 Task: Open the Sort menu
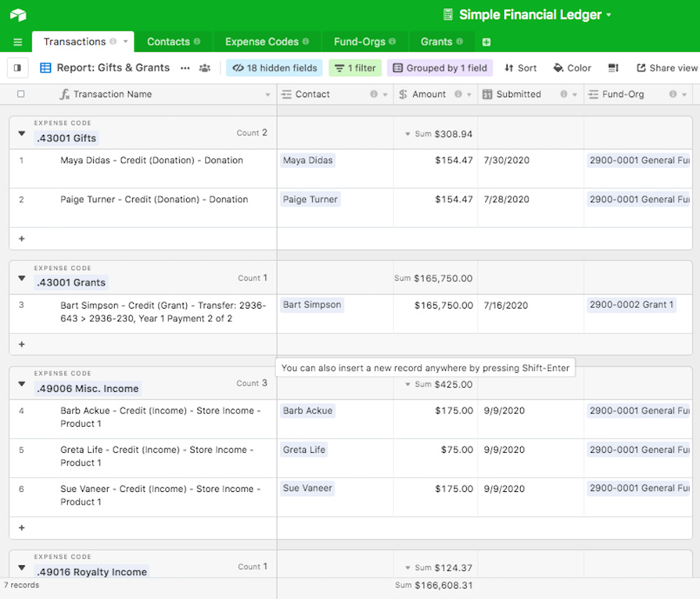(521, 68)
